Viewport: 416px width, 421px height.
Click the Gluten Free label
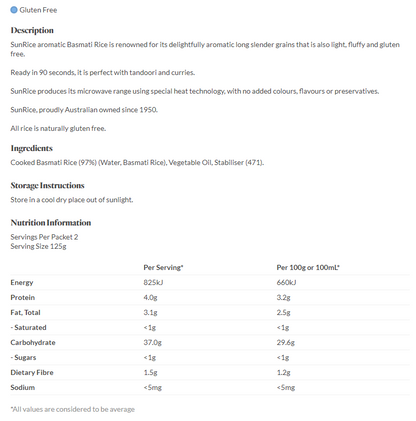[38, 10]
